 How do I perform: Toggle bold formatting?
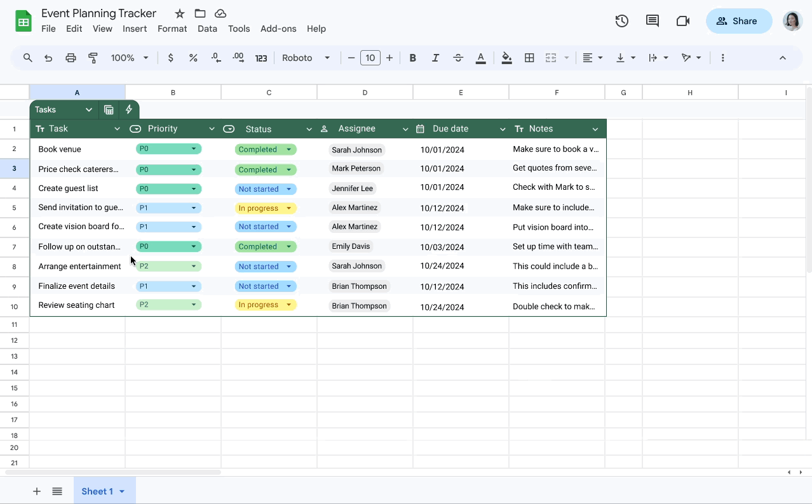(412, 58)
